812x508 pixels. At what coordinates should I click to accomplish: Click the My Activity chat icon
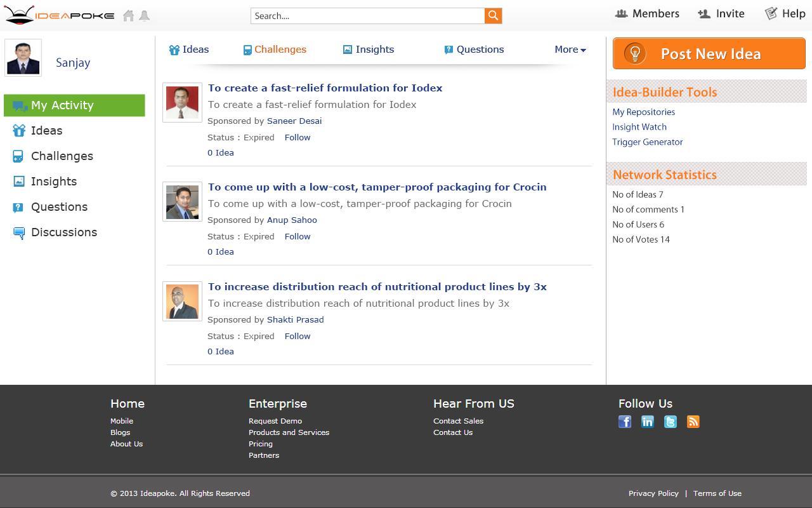pos(20,106)
